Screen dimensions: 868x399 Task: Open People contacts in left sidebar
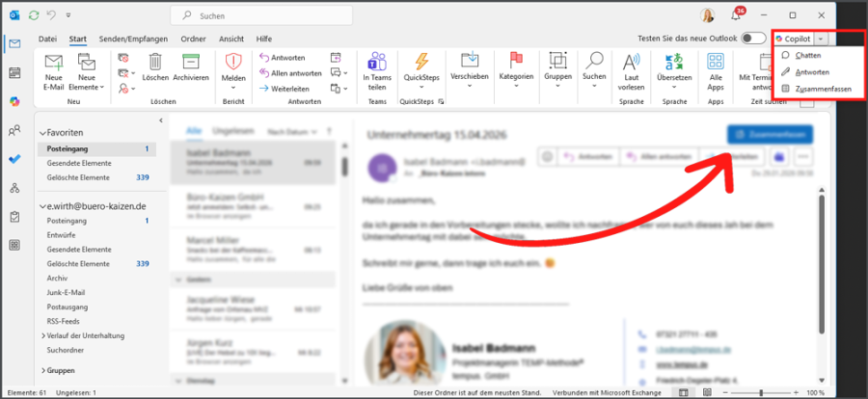[x=14, y=131]
